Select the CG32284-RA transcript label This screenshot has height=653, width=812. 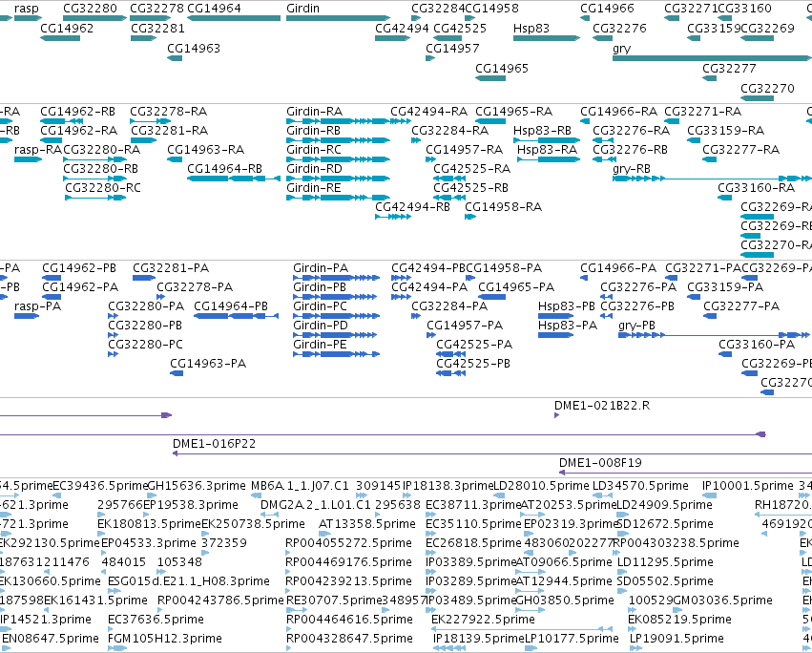click(450, 131)
